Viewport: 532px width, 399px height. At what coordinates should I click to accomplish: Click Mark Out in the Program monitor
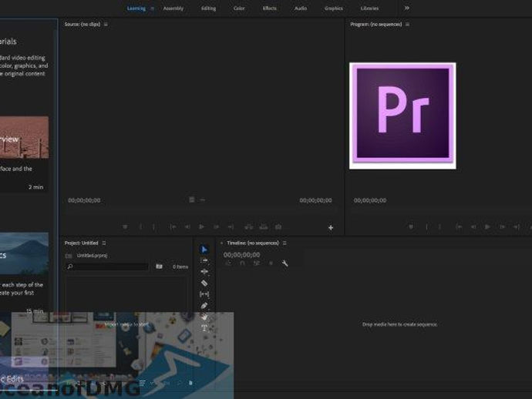[x=439, y=226]
